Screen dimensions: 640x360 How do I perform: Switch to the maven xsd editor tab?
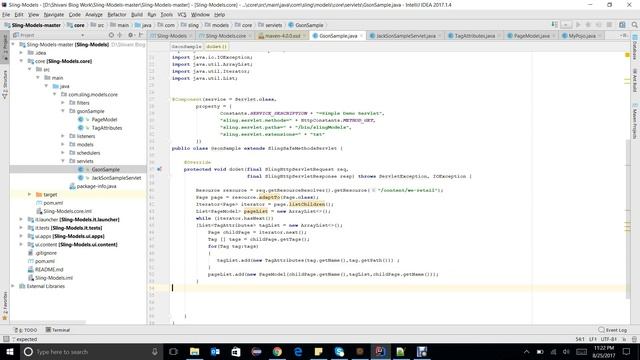pyautogui.click(x=282, y=36)
